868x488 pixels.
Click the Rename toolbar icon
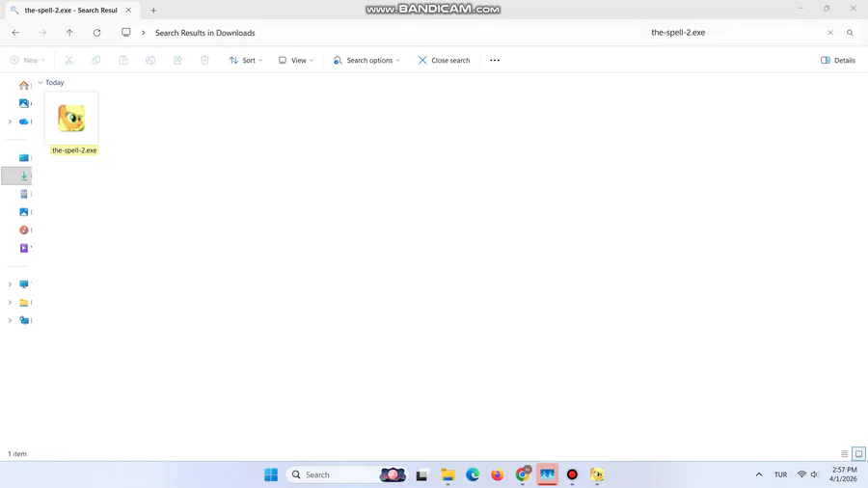(150, 61)
